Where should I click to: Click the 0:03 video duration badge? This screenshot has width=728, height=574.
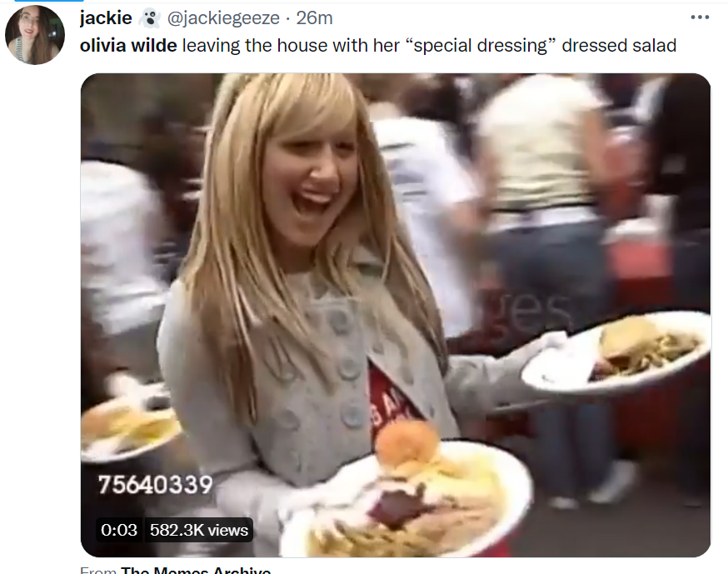(x=119, y=530)
